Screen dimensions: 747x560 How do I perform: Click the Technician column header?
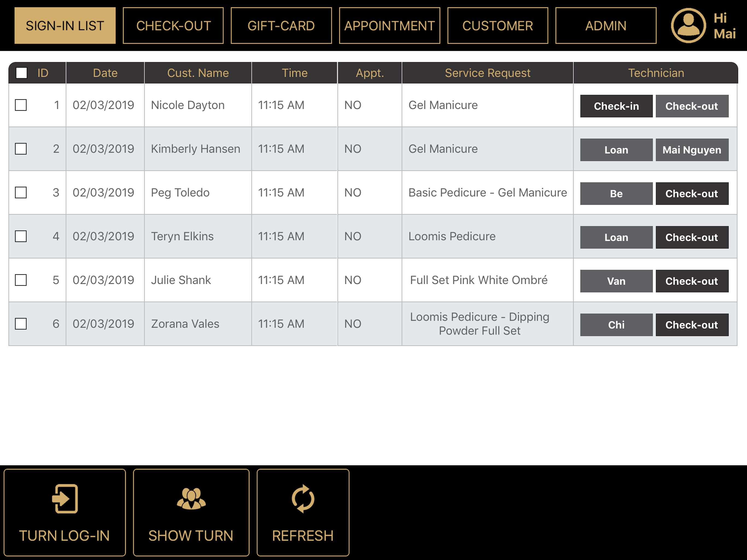(656, 73)
